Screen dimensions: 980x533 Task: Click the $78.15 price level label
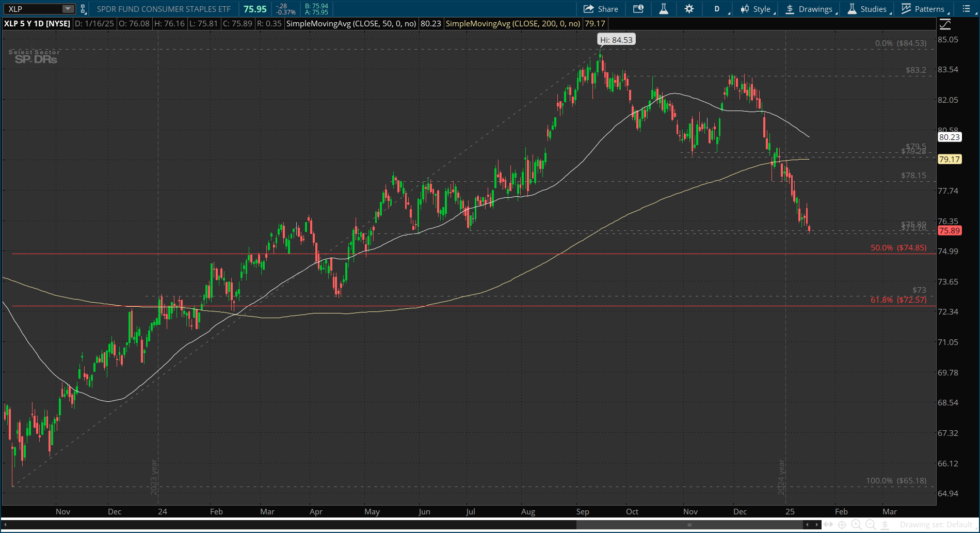(x=913, y=176)
